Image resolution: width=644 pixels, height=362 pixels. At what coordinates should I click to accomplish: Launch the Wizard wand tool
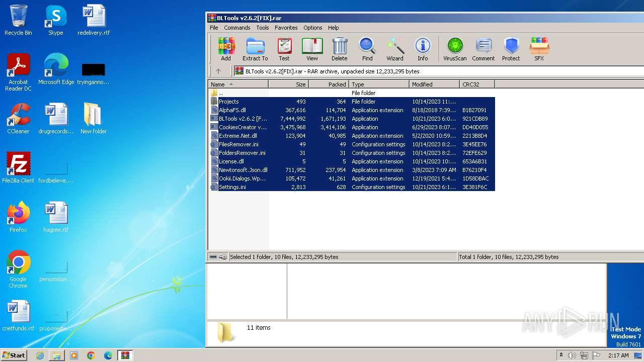(395, 49)
